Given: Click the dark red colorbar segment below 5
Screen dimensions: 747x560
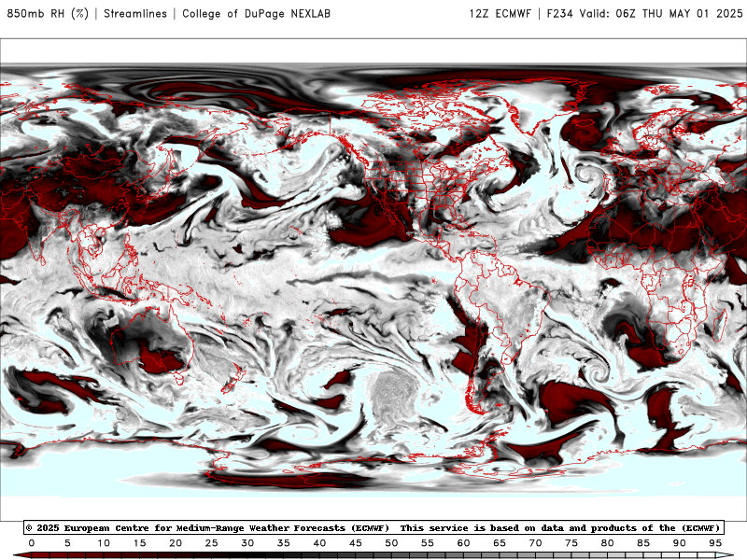Looking at the screenshot, I should [67, 555].
